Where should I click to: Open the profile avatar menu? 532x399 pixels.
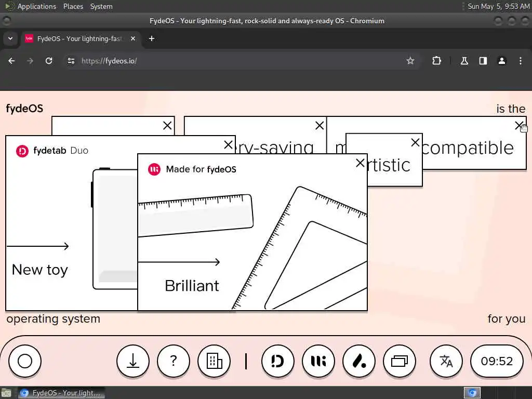click(x=501, y=61)
